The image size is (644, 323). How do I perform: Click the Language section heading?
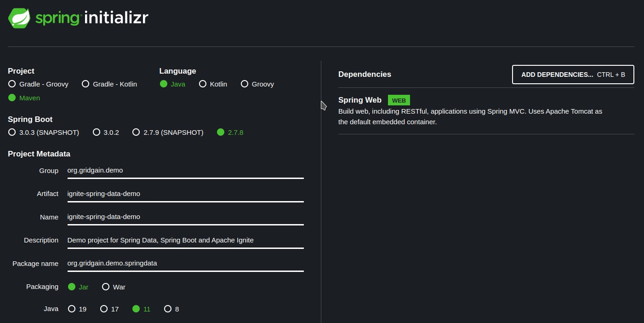(x=178, y=71)
